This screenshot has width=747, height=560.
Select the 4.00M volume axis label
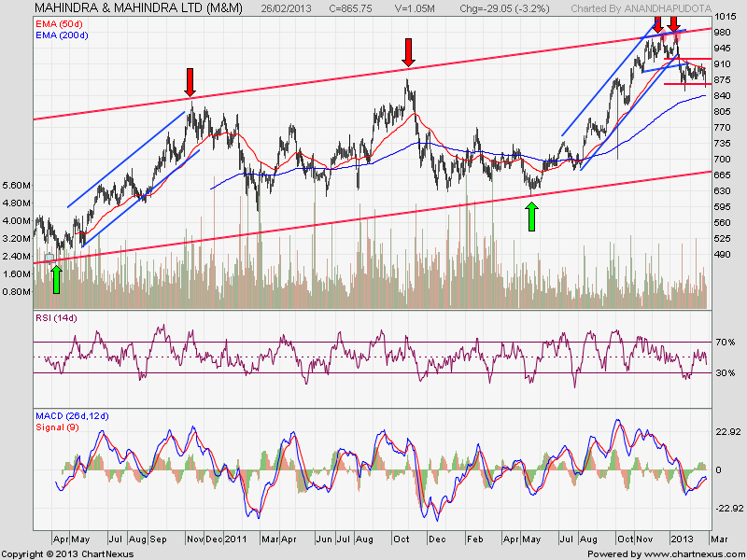(x=17, y=220)
